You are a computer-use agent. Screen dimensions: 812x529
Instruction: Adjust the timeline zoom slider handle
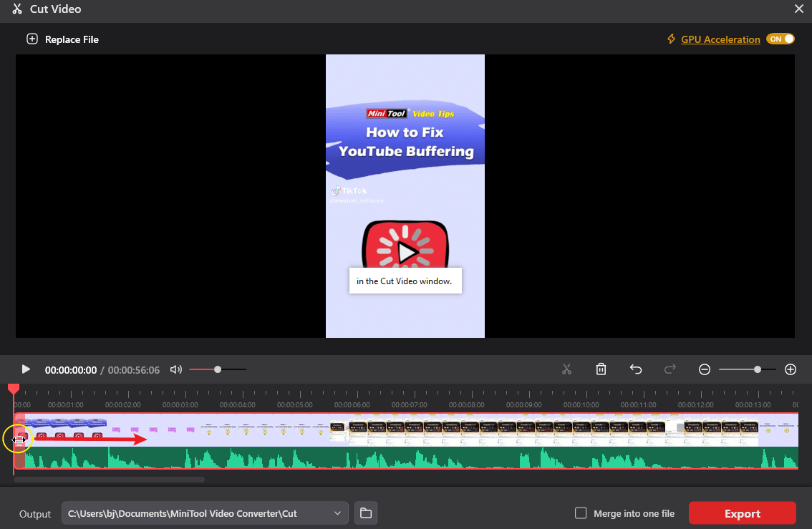(758, 369)
